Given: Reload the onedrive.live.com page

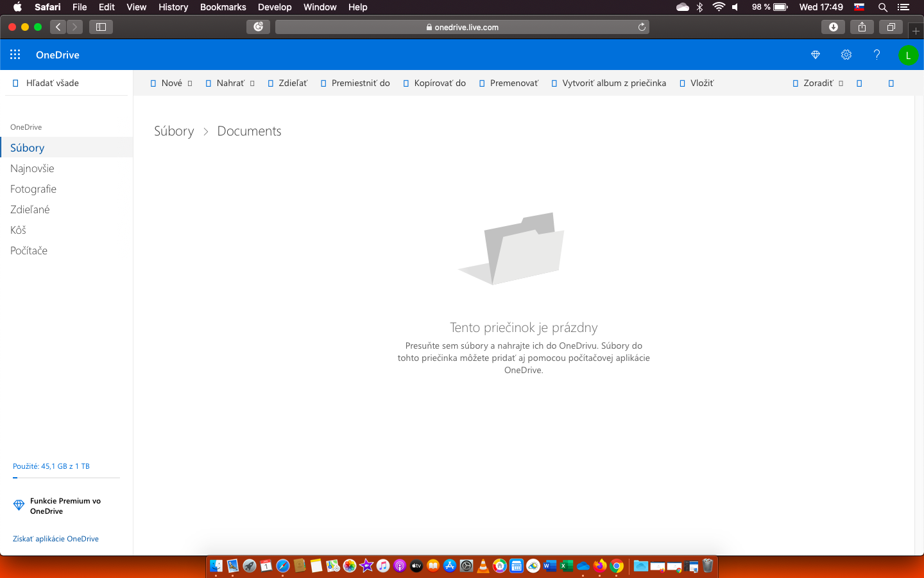Looking at the screenshot, I should (642, 27).
